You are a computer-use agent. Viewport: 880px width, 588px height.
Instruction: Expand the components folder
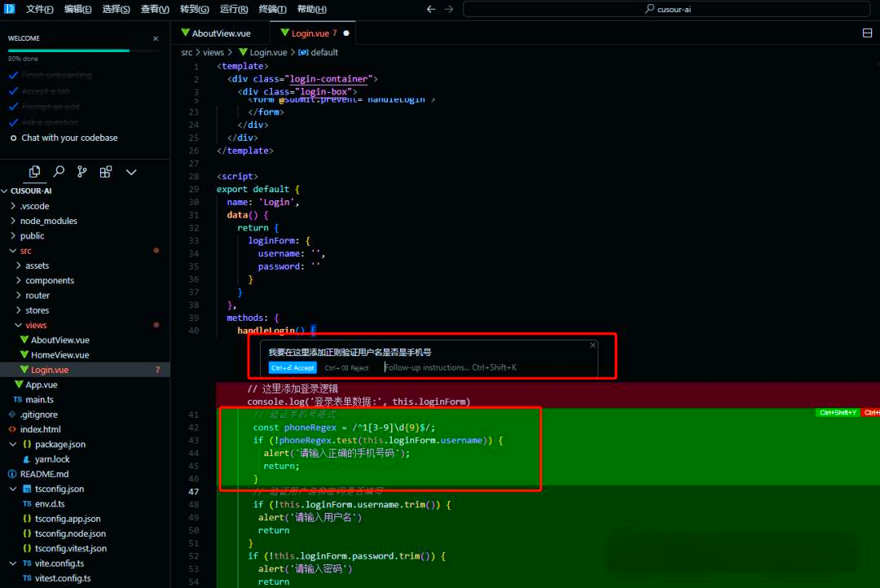coord(49,280)
